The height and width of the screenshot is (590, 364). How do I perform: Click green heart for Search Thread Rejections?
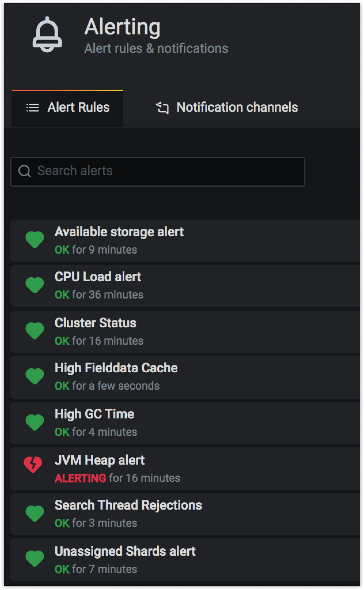pos(35,513)
